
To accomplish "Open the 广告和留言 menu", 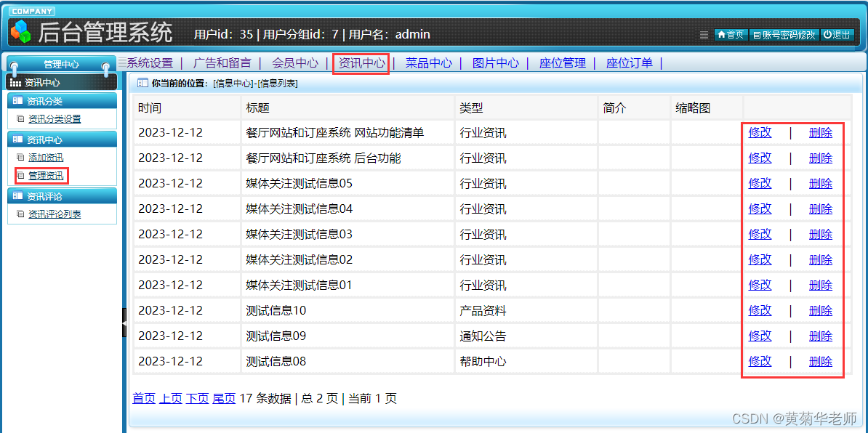I will pos(222,63).
